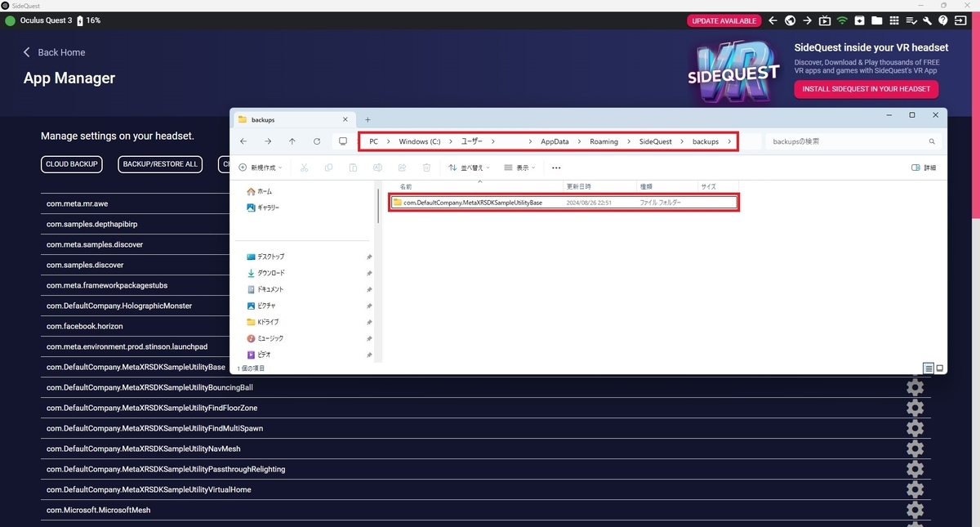This screenshot has height=527, width=980.
Task: Open settings gear for MetaXRSDKSampleUtilityFindFloorZone row
Action: (x=915, y=408)
